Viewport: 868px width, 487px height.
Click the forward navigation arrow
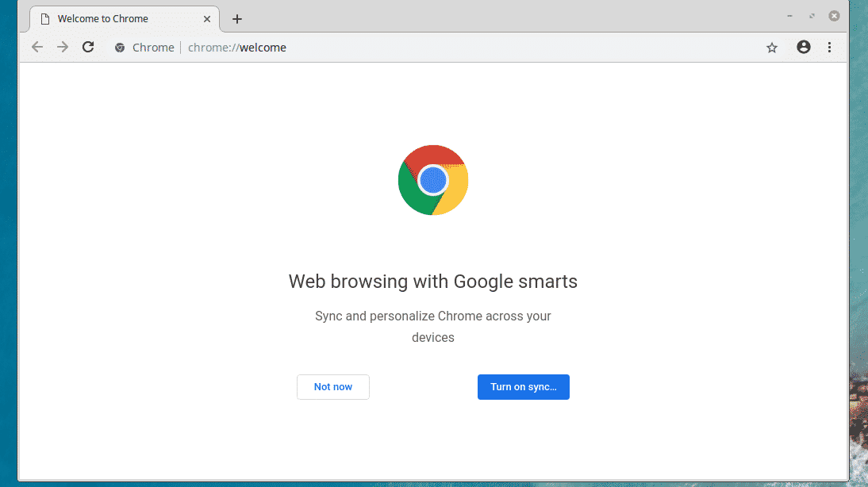point(63,47)
